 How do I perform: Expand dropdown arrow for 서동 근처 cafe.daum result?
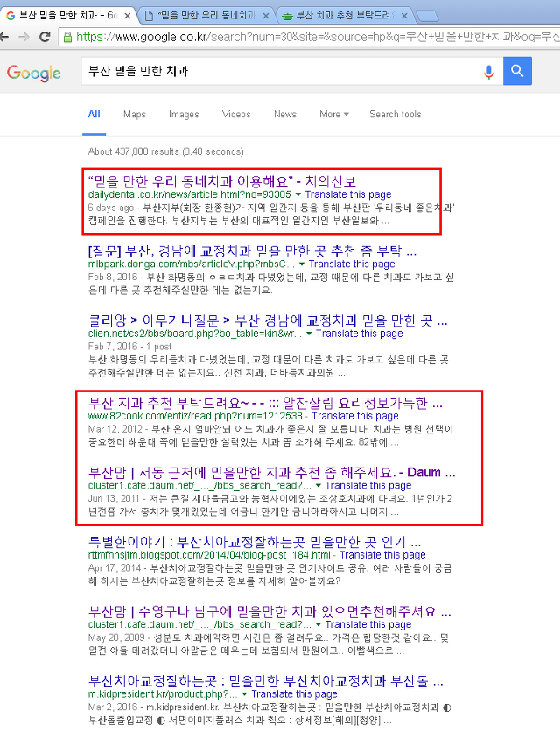click(318, 486)
